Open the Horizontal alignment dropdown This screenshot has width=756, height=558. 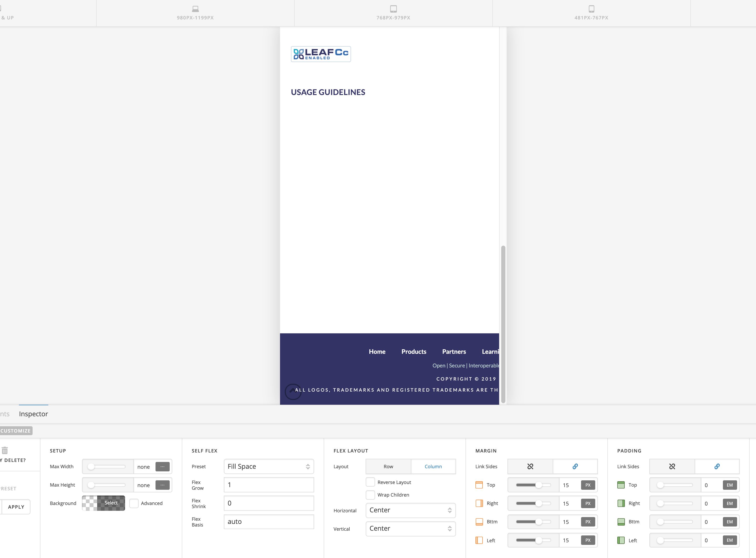coord(410,510)
